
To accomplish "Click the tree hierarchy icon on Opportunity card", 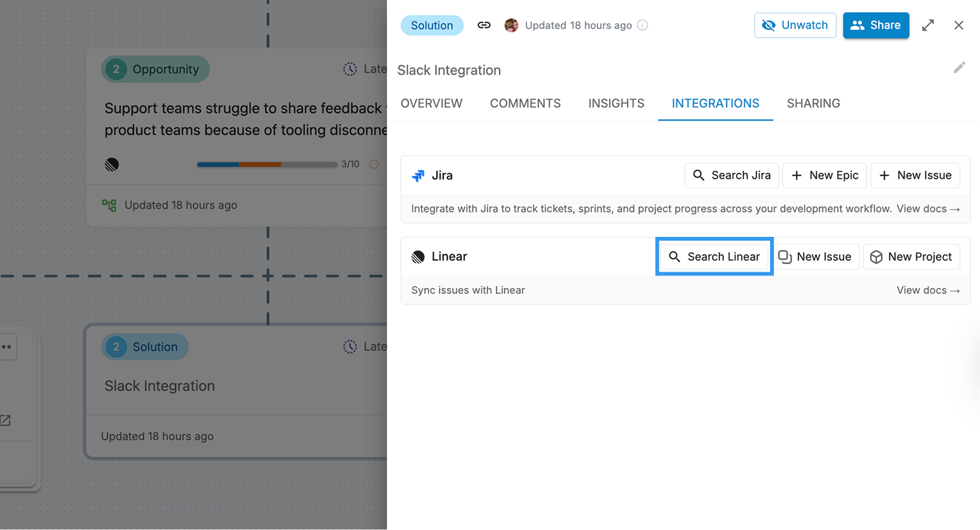I will click(109, 205).
